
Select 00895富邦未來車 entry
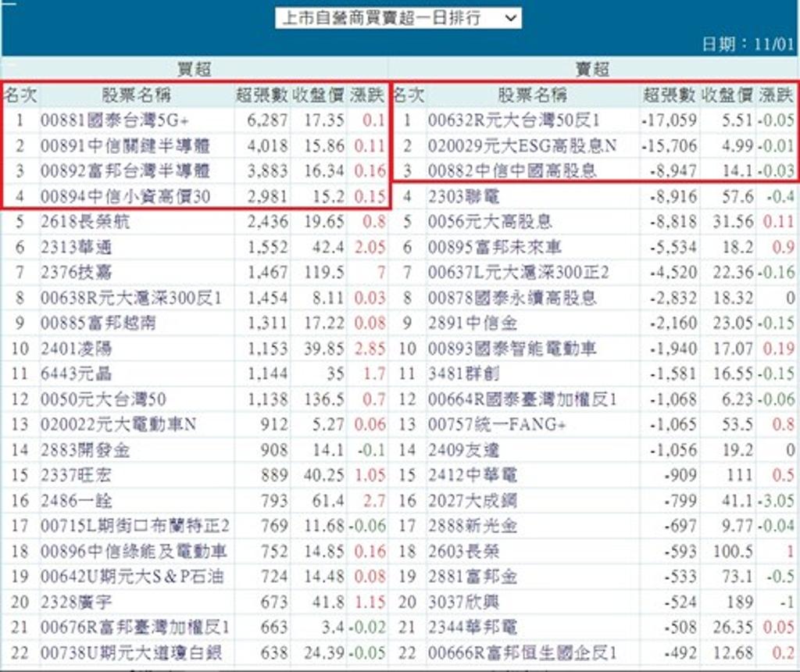click(x=495, y=248)
